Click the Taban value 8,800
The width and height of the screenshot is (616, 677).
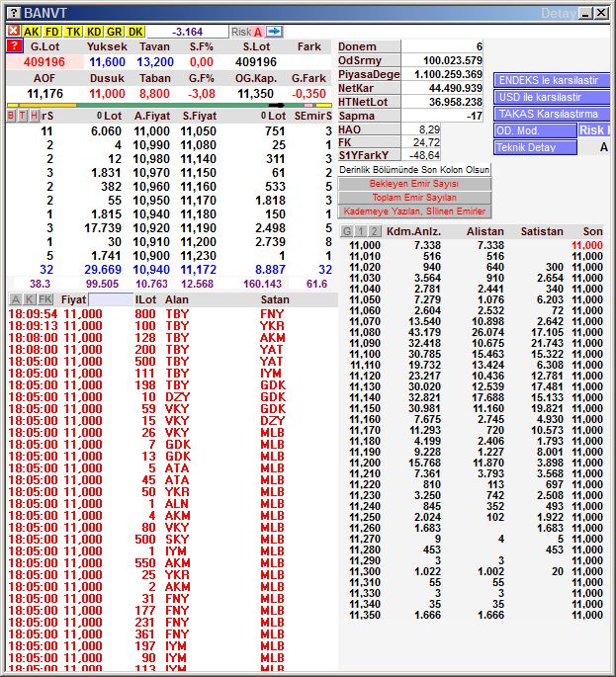(154, 94)
